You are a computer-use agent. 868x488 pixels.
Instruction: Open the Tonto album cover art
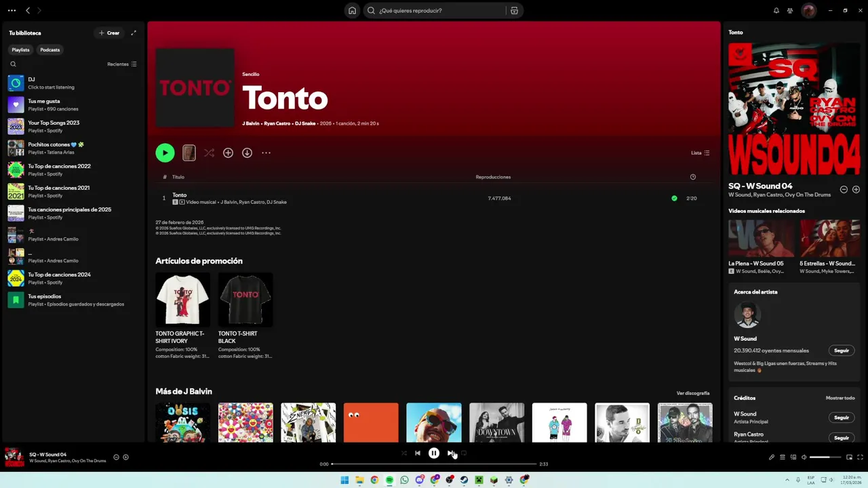(195, 87)
